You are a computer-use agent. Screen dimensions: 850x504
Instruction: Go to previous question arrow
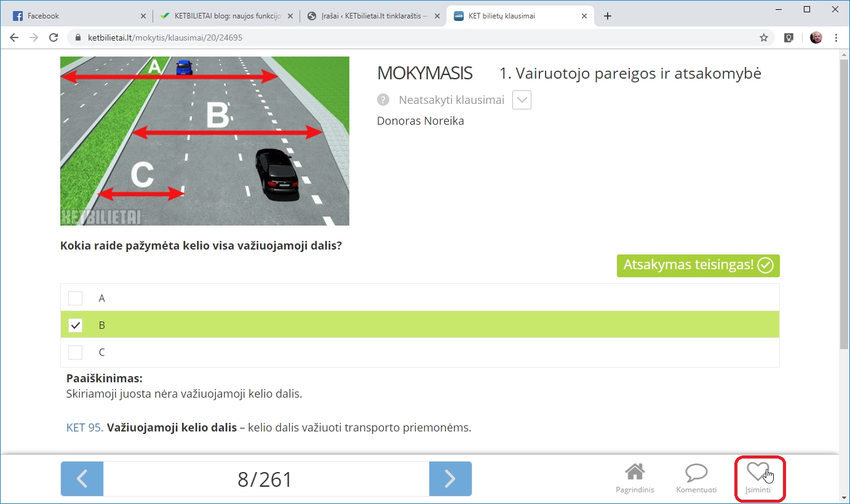point(82,479)
